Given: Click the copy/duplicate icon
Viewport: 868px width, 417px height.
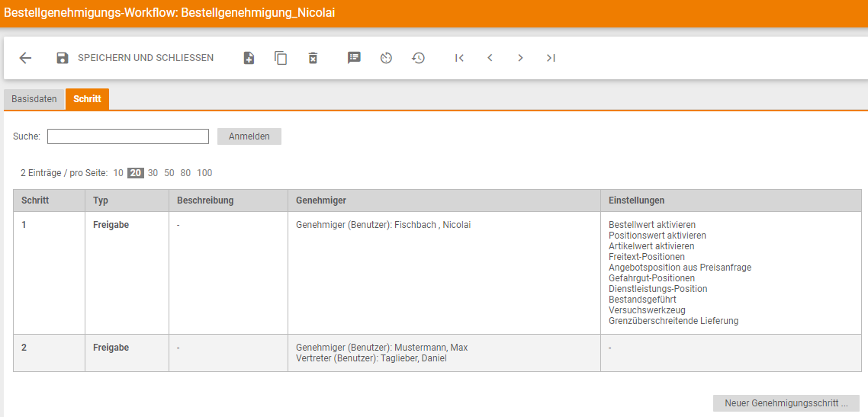Looking at the screenshot, I should click(281, 58).
